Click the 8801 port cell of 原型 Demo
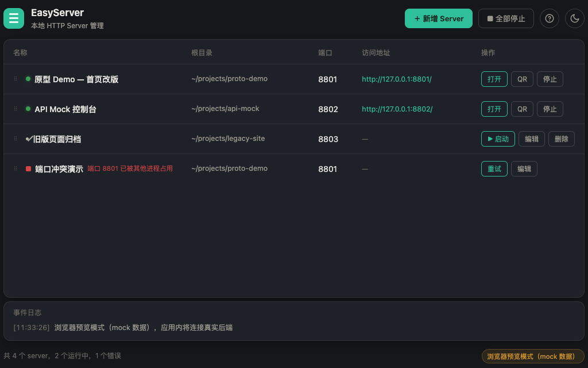This screenshot has width=588, height=368. [328, 79]
